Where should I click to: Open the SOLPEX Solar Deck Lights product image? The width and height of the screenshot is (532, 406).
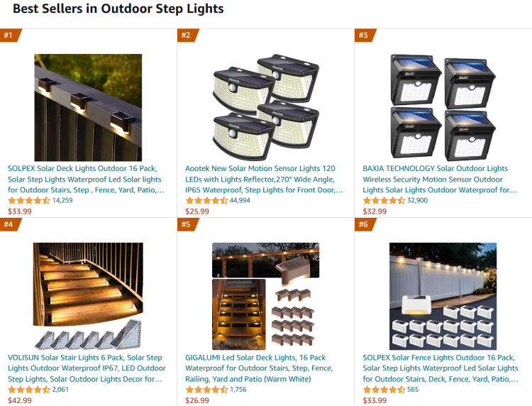point(88,107)
